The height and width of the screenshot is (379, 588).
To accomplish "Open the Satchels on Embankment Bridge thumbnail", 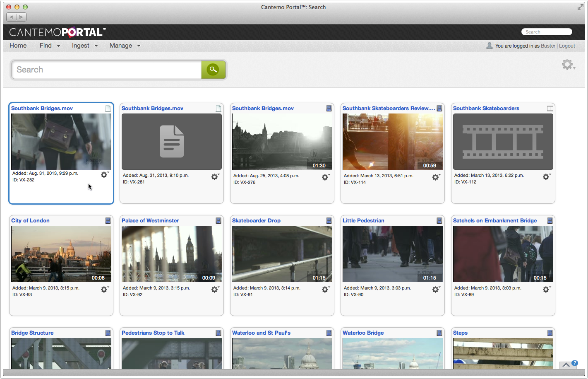I will (x=503, y=254).
